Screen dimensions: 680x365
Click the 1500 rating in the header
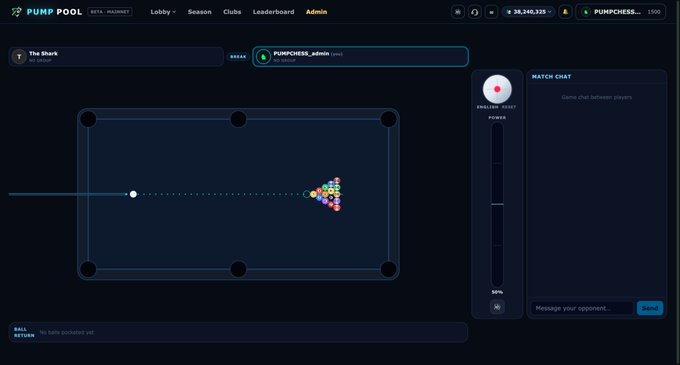click(654, 12)
